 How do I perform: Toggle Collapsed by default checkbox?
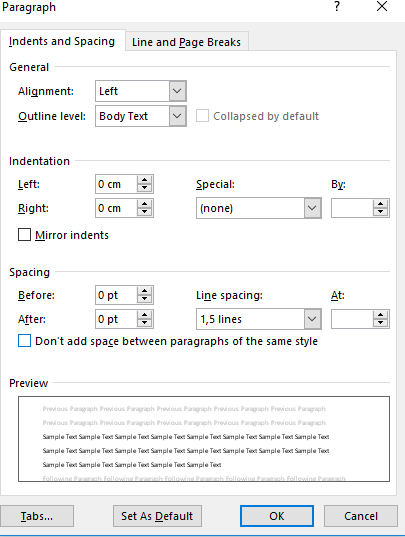(x=202, y=116)
